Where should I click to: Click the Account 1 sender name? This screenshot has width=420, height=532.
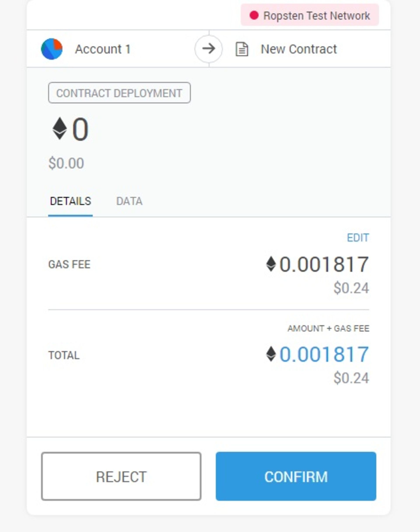tap(103, 49)
